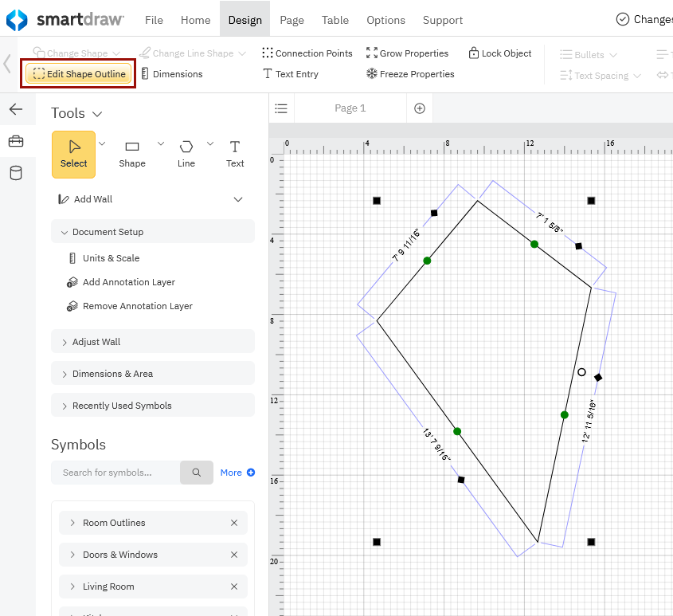
Task: Click the More symbols link
Action: pyautogui.click(x=237, y=473)
